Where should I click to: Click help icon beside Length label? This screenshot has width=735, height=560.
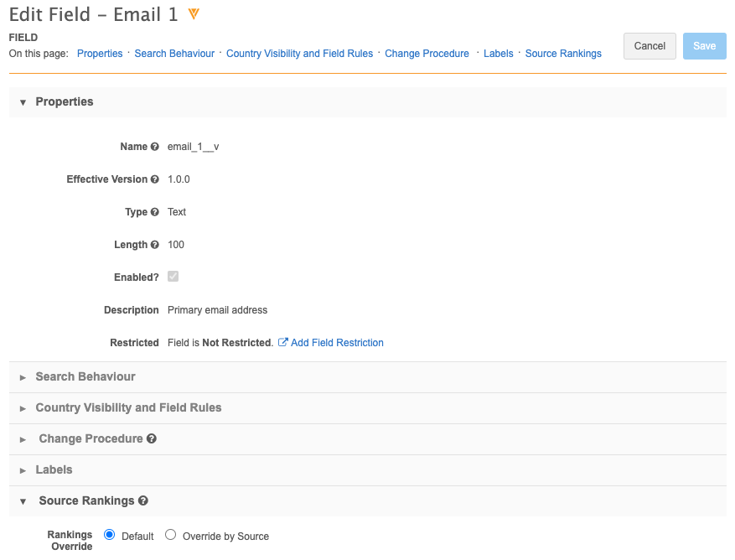154,245
